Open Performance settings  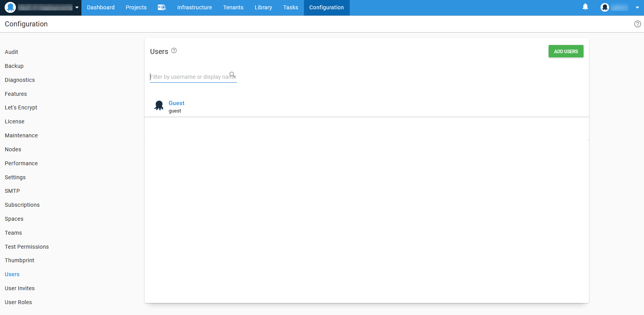[x=21, y=163]
